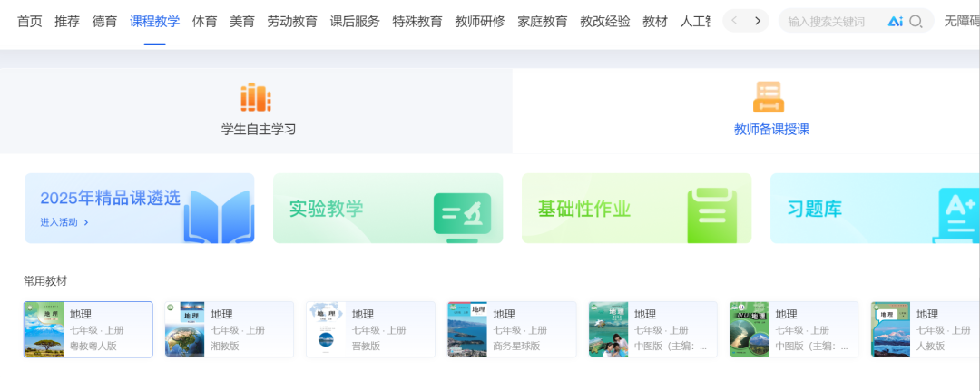Click the open book icon on the 2025年精品课遴选 card
Image resolution: width=980 pixels, height=391 pixels.
pyautogui.click(x=217, y=217)
